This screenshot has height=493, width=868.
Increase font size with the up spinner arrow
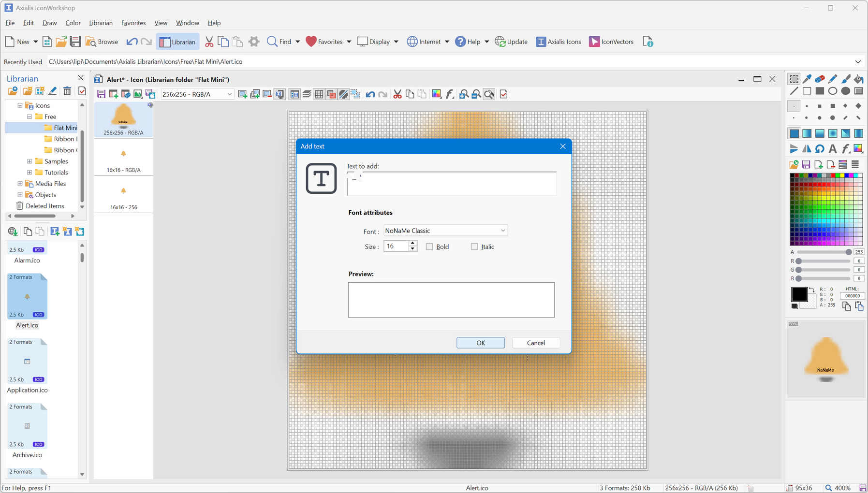pos(412,244)
